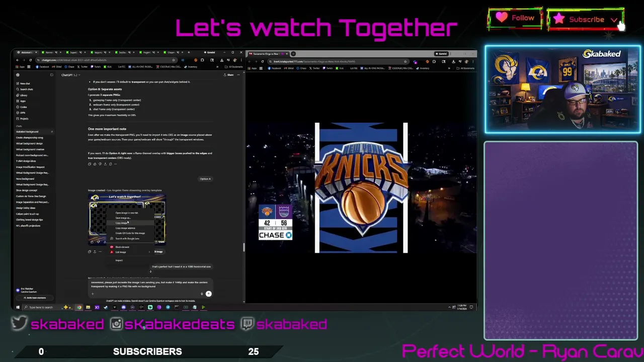
Task: Click the ChatGPT logo in sidebar header
Action: [18, 75]
